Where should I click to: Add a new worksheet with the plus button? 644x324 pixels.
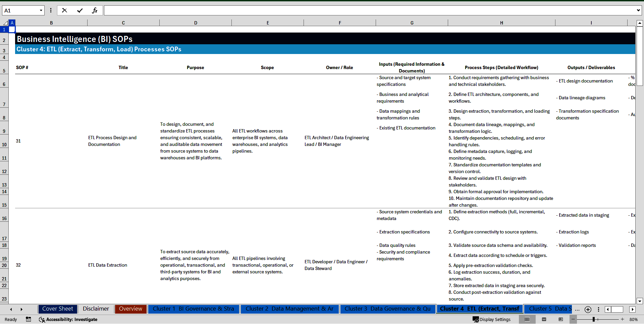(588, 310)
